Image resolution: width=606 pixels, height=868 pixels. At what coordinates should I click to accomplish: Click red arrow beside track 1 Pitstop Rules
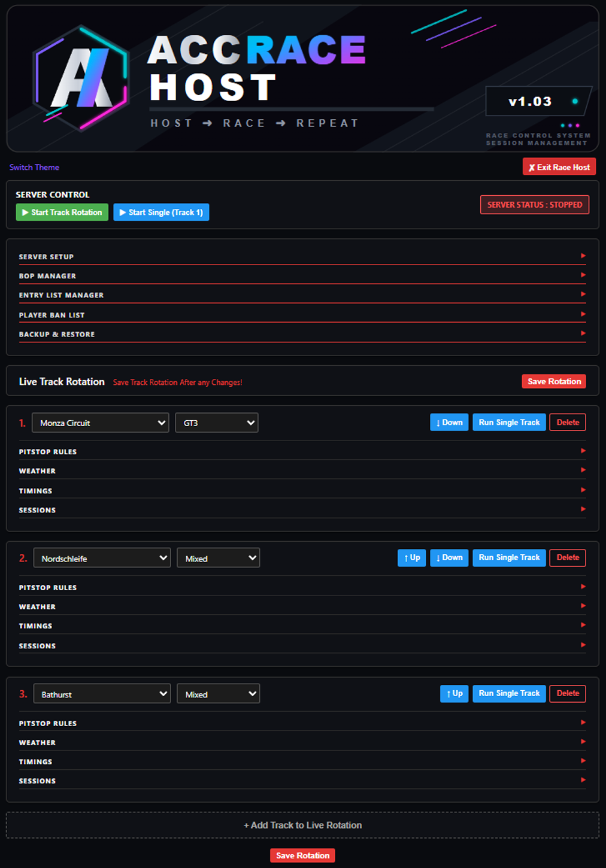point(583,451)
